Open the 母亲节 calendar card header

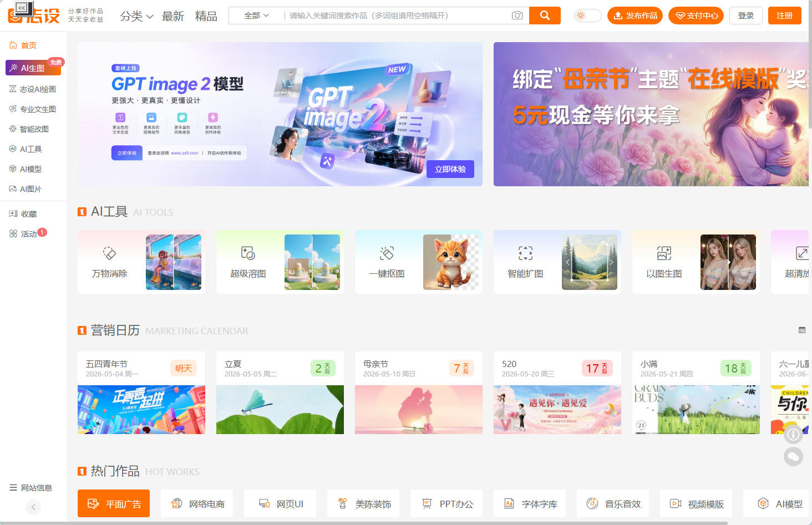(419, 368)
